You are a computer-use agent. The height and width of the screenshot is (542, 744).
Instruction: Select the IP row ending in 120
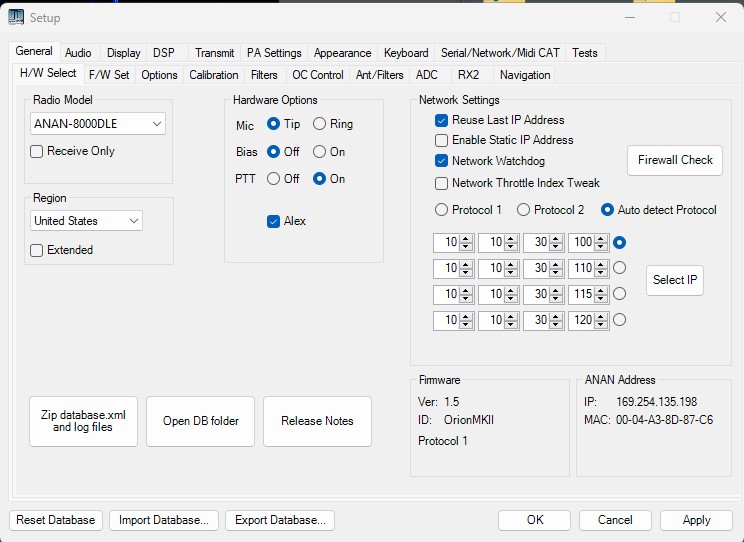[619, 320]
